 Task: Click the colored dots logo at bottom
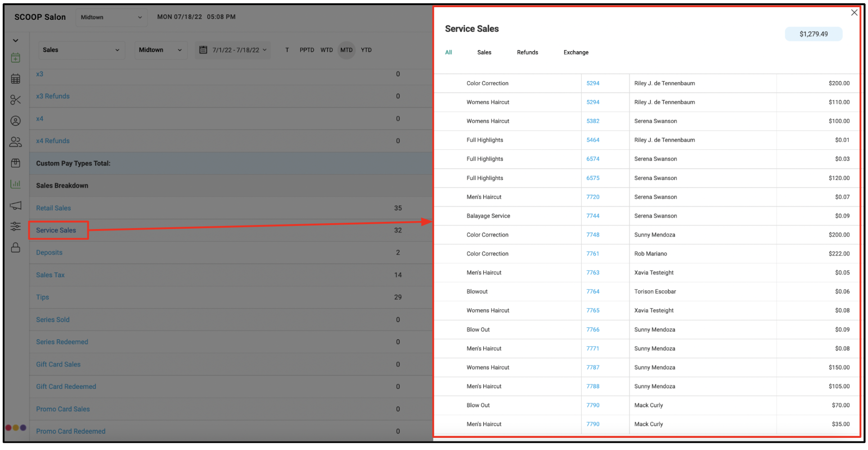tap(16, 427)
